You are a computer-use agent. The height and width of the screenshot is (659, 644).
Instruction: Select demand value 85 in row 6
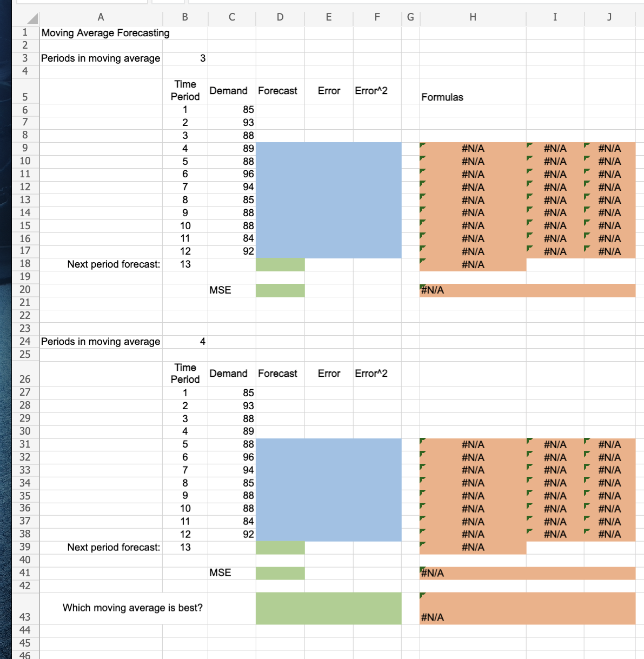tap(232, 110)
